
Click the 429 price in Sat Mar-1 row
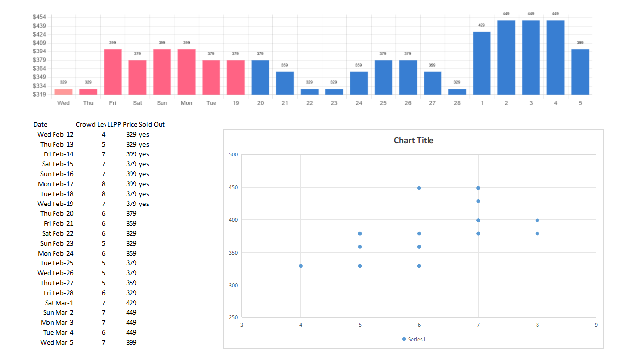tap(131, 303)
